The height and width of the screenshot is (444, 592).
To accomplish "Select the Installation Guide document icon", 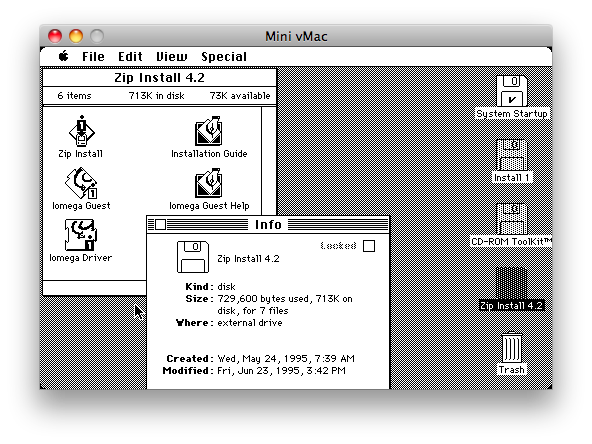I will coord(208,131).
